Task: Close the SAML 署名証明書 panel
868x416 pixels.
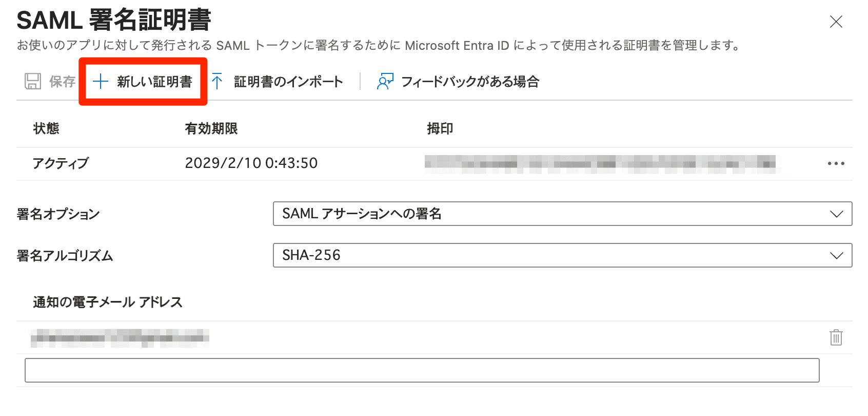Action: 836,22
